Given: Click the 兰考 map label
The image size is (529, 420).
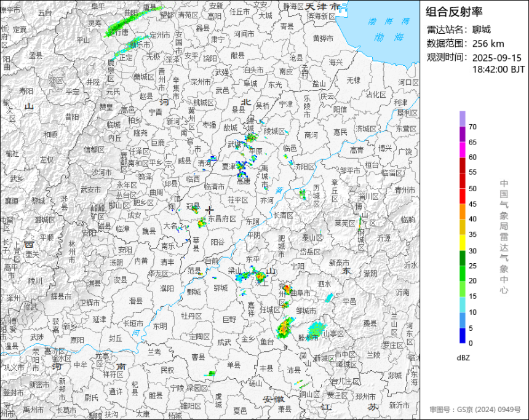Looking at the screenshot, I should point(154,352).
